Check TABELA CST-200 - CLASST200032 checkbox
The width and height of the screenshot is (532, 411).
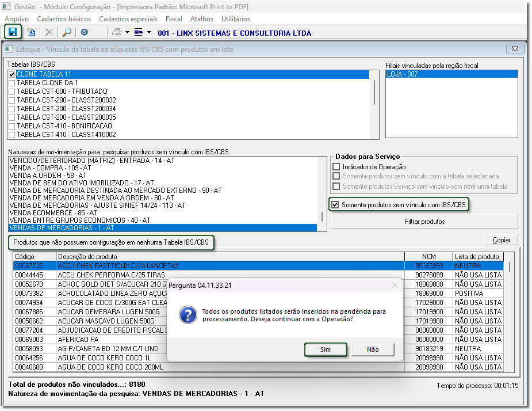point(12,100)
